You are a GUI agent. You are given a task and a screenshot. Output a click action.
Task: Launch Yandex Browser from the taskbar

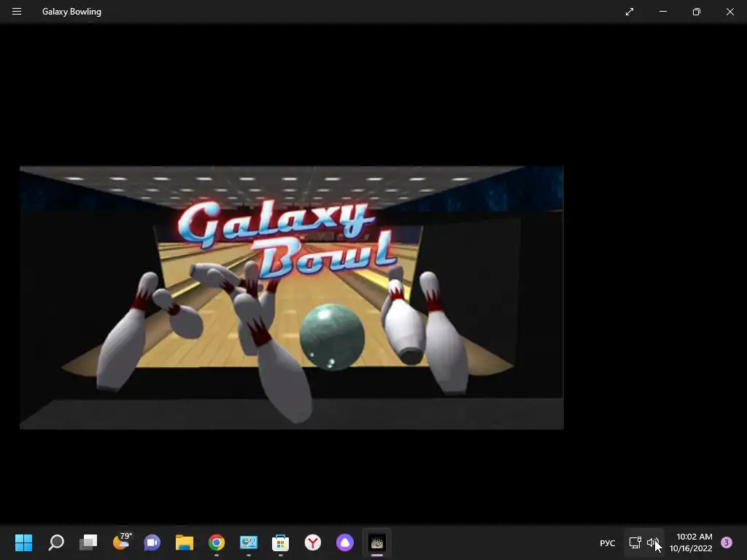(x=312, y=542)
